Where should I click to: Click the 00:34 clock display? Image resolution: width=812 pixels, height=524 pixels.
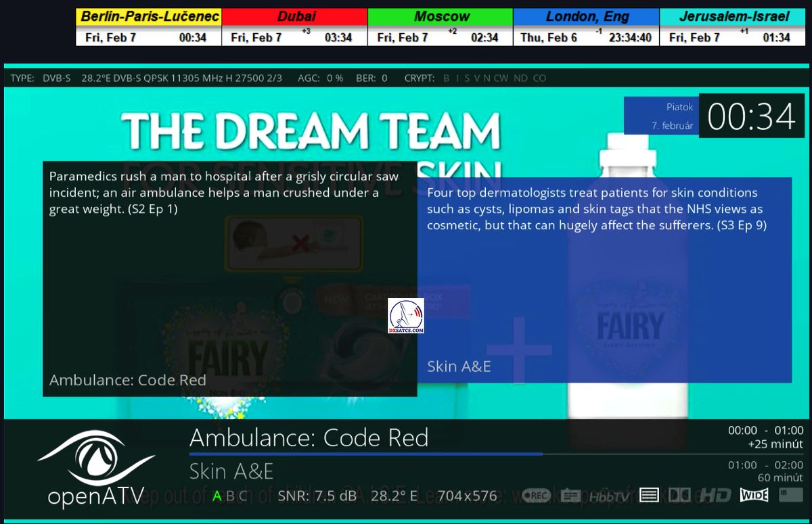click(x=751, y=116)
